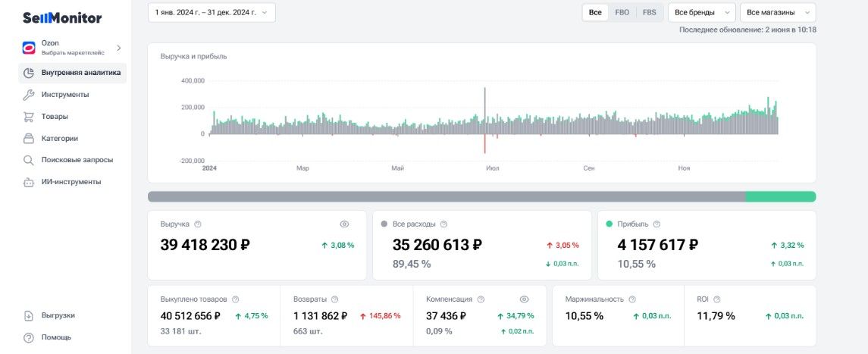Screen dimensions: 868x354
Task: Click the Товары shopping cart icon
Action: pyautogui.click(x=28, y=117)
